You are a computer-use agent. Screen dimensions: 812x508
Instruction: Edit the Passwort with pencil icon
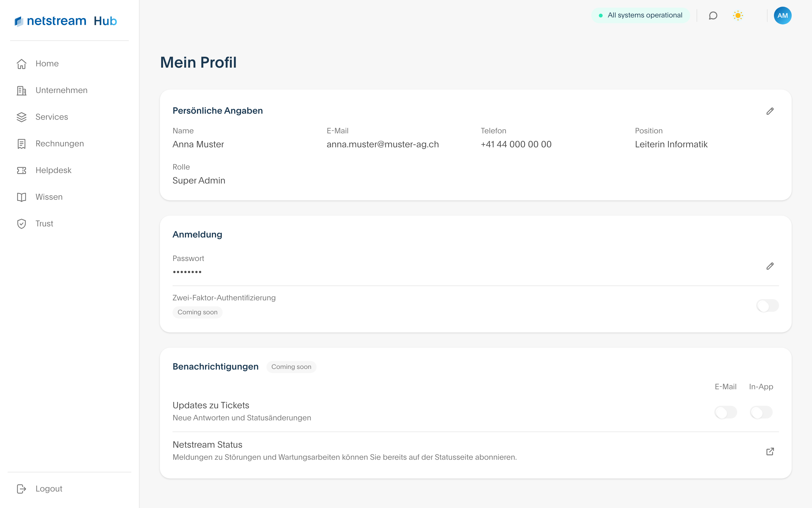(x=770, y=266)
